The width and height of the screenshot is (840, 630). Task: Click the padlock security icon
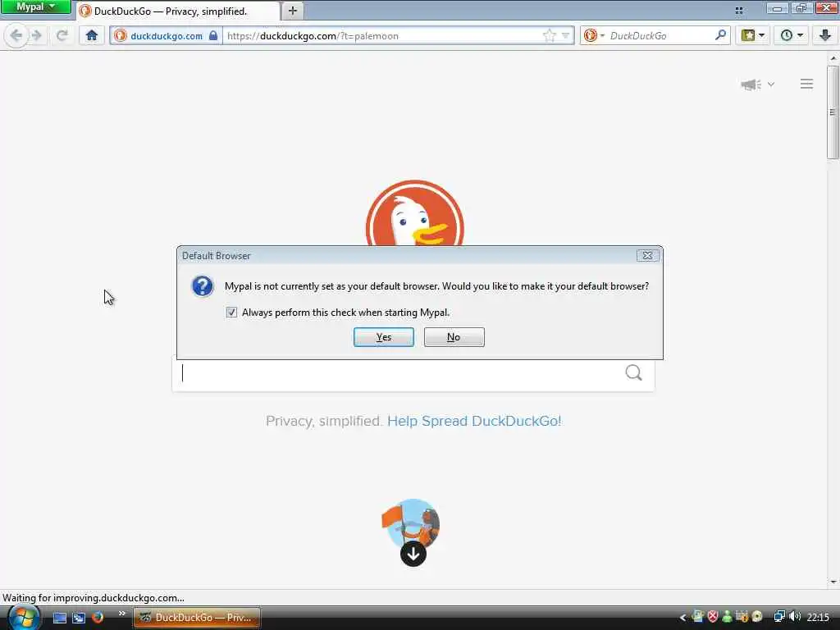click(213, 36)
